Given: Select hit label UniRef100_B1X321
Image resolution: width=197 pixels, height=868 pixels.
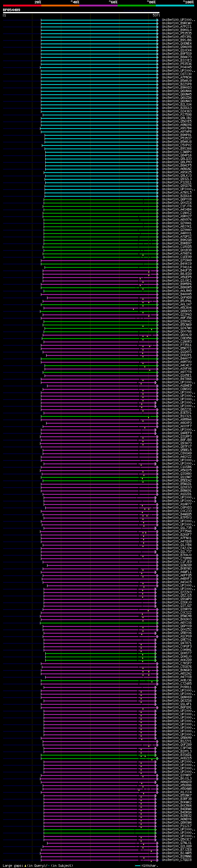Looking at the screenshot, I should (x=176, y=416).
